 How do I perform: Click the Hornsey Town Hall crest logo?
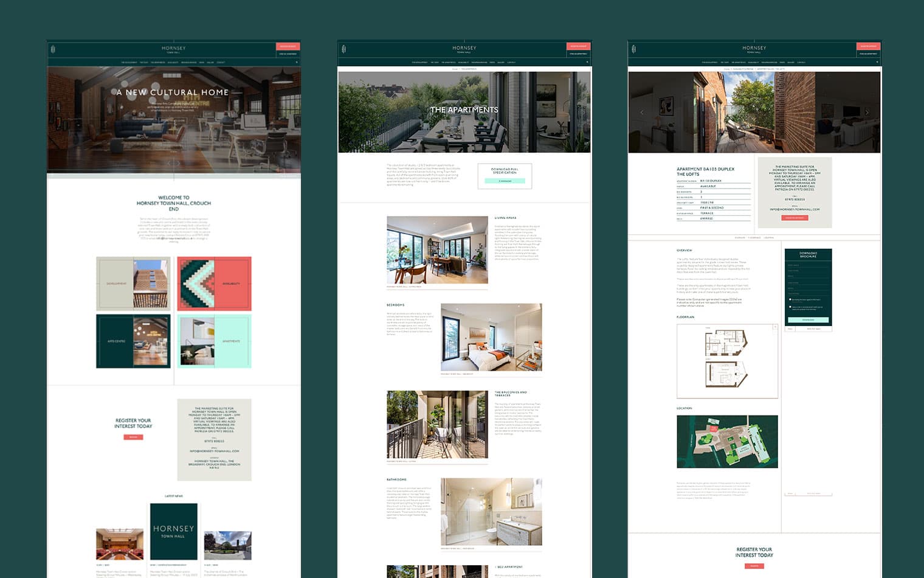[52, 49]
